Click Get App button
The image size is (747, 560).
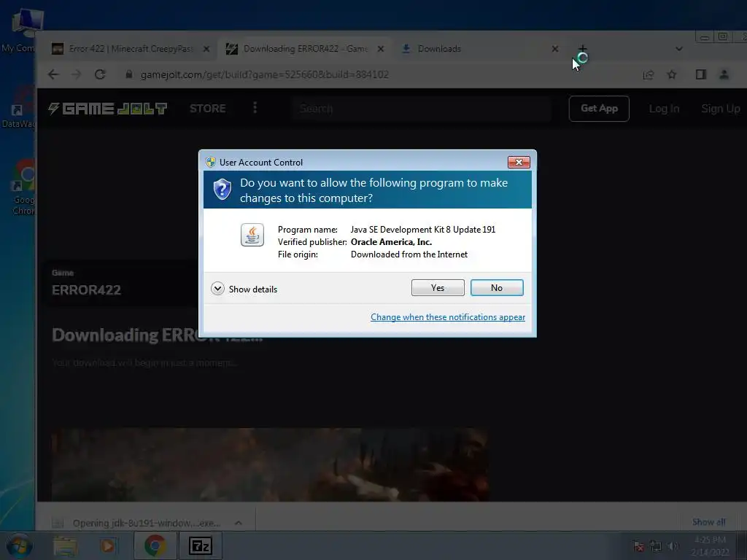(599, 109)
